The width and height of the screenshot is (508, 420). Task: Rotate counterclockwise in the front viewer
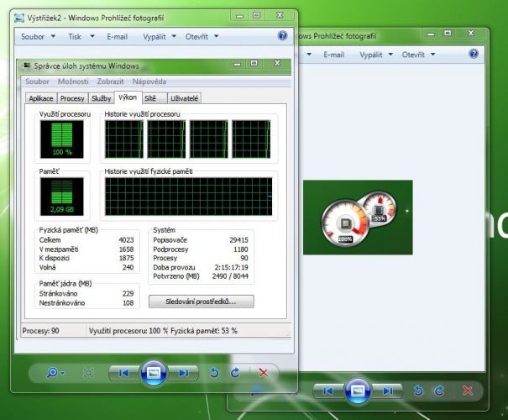coord(214,373)
